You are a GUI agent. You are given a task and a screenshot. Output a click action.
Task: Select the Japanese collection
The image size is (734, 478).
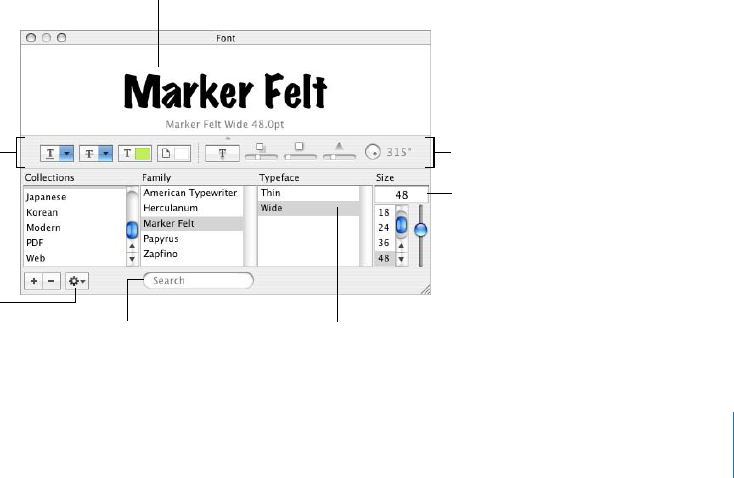[75, 197]
